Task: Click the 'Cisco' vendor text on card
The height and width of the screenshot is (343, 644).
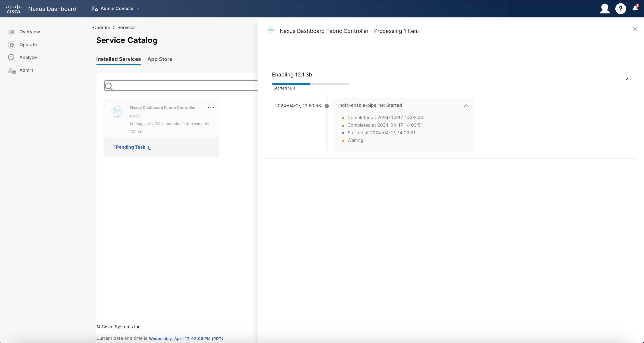Action: [135, 116]
